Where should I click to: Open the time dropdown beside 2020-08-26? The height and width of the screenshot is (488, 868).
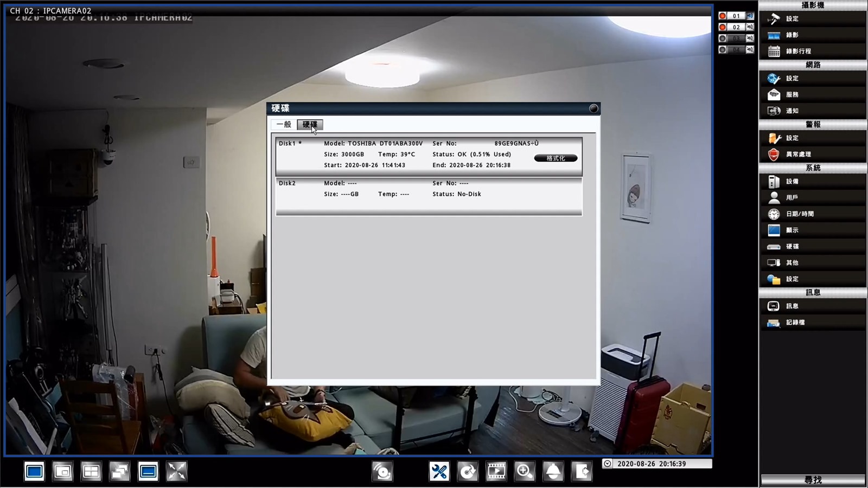click(608, 464)
